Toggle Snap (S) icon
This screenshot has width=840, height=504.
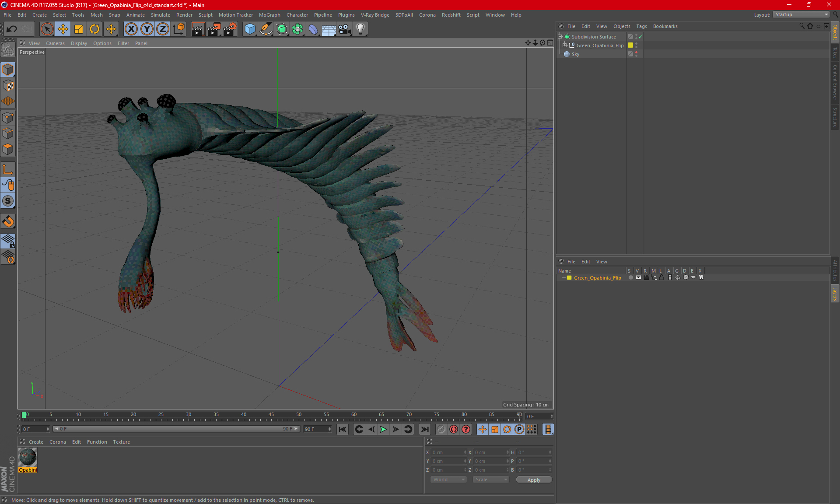pos(8,201)
